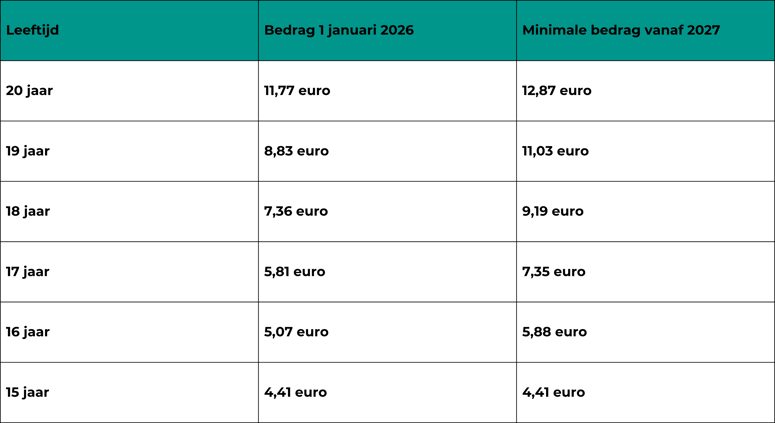This screenshot has width=775, height=423.
Task: Select the 7,35 euro cell
Action: [x=554, y=272]
